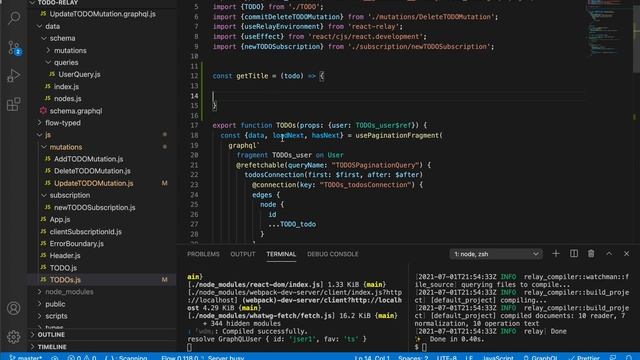Expand the mutations folder under schema
640x360 pixels.
(x=48, y=50)
